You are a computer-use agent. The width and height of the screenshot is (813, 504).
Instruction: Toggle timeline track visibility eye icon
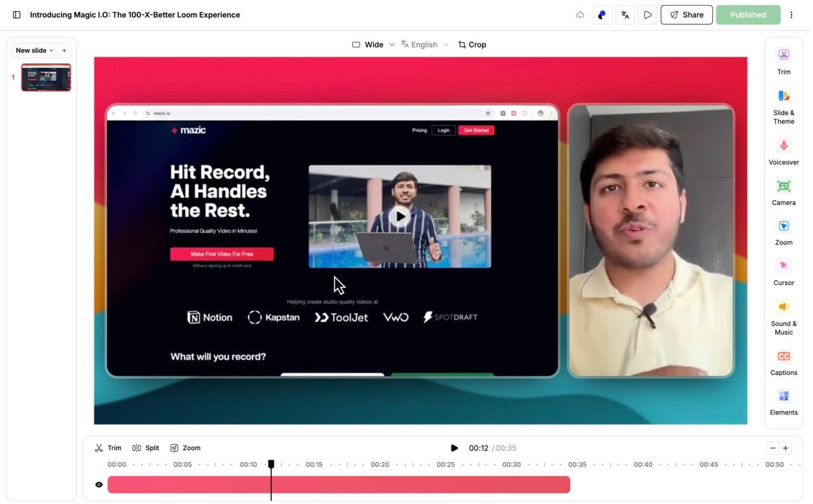coord(99,485)
